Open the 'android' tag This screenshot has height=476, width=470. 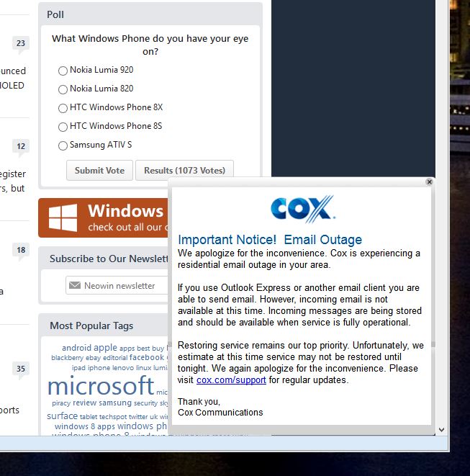[76, 348]
